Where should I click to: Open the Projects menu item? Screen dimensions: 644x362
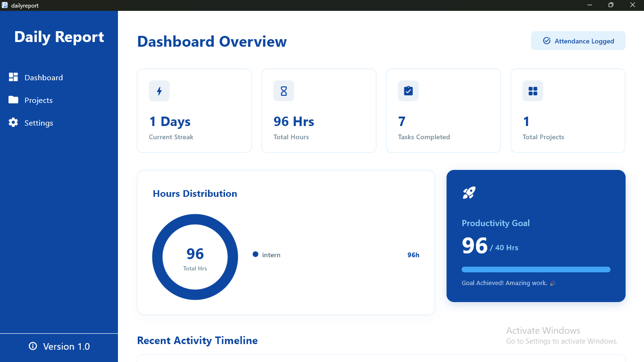click(x=59, y=100)
